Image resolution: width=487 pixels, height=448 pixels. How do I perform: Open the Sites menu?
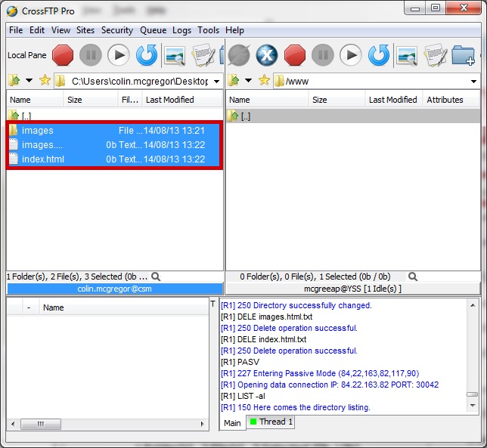[x=85, y=30]
